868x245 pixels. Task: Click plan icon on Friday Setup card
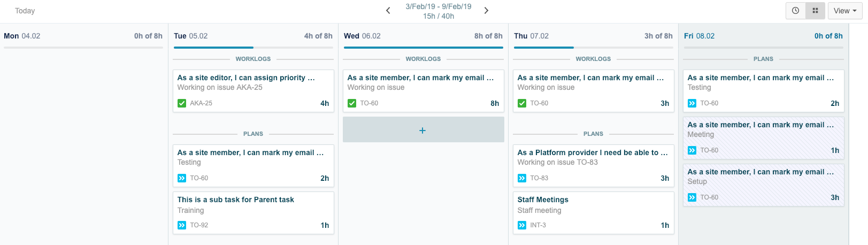(x=692, y=197)
